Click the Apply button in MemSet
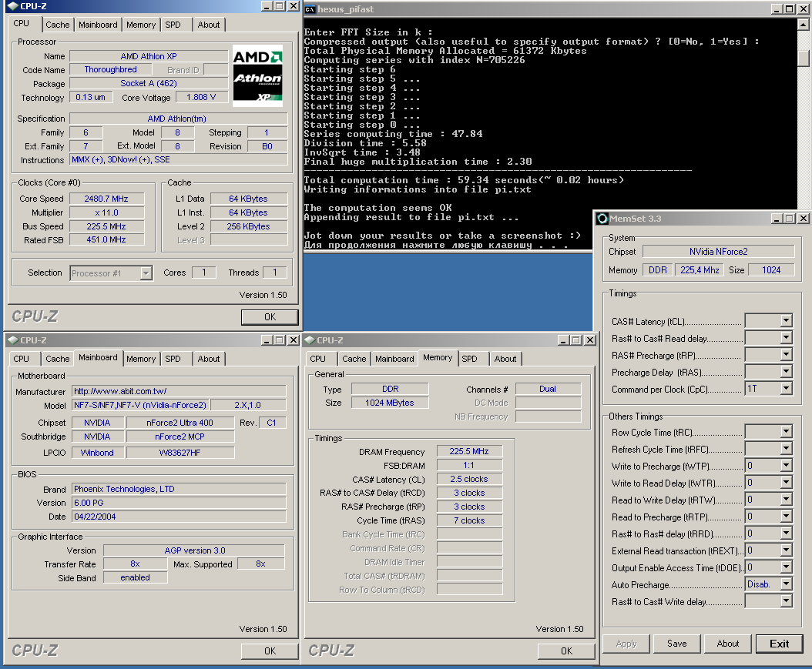Viewport: 812px width, 669px height. 626,644
